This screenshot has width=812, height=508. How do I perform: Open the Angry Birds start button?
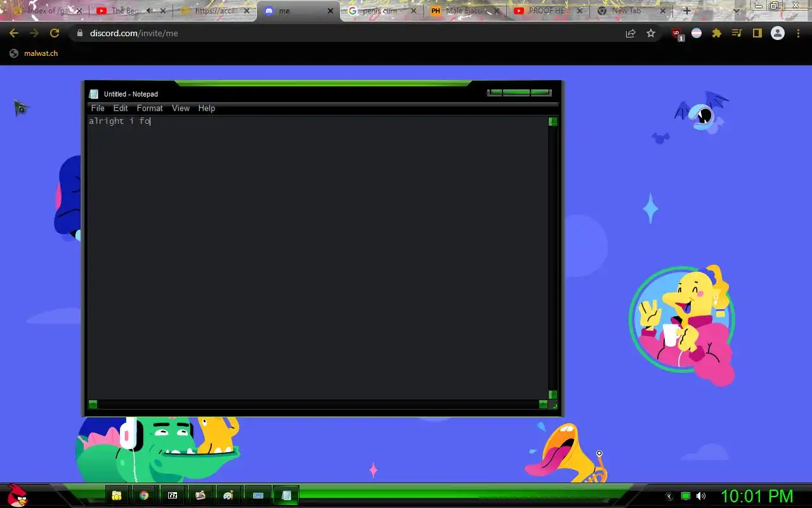click(17, 495)
